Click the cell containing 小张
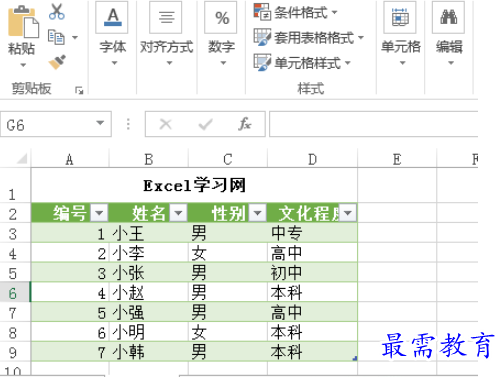 [149, 272]
